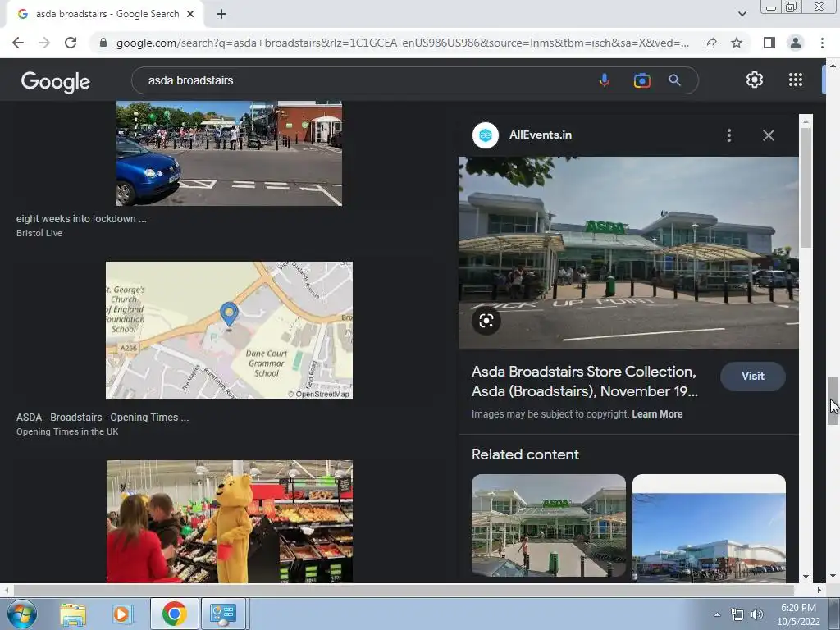
Task: Click 'Bristol Live' source text
Action: coord(39,233)
